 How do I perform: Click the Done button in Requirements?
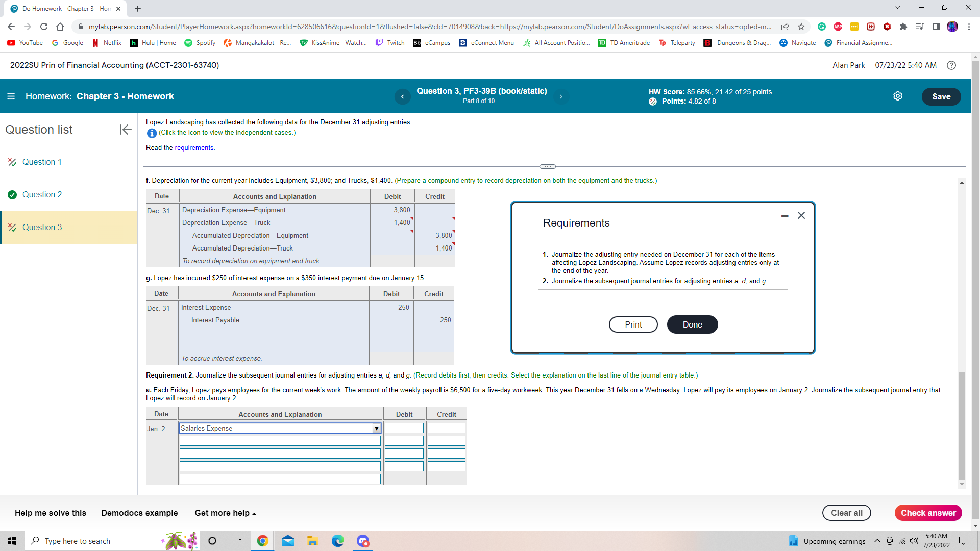[x=692, y=324]
